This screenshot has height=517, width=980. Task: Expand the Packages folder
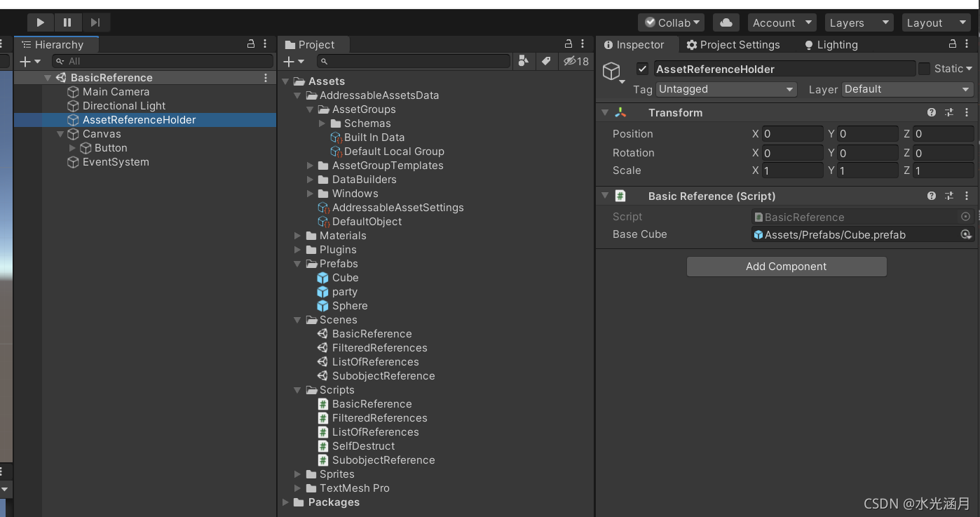tap(286, 502)
